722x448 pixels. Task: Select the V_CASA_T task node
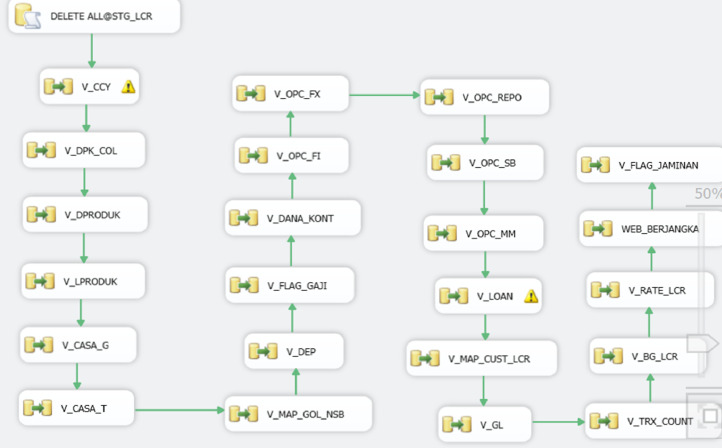click(76, 407)
